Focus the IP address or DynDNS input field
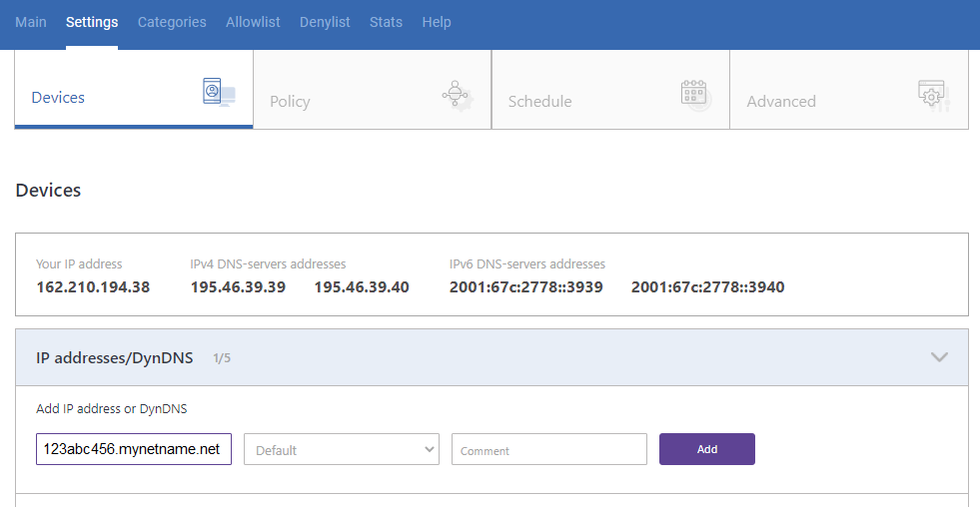 (134, 449)
